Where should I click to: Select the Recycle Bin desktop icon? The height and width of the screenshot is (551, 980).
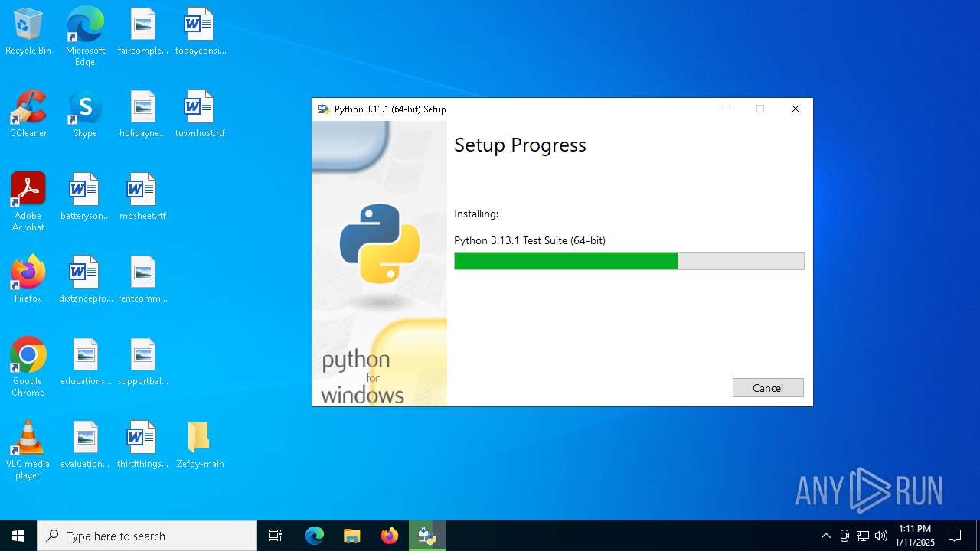click(28, 32)
